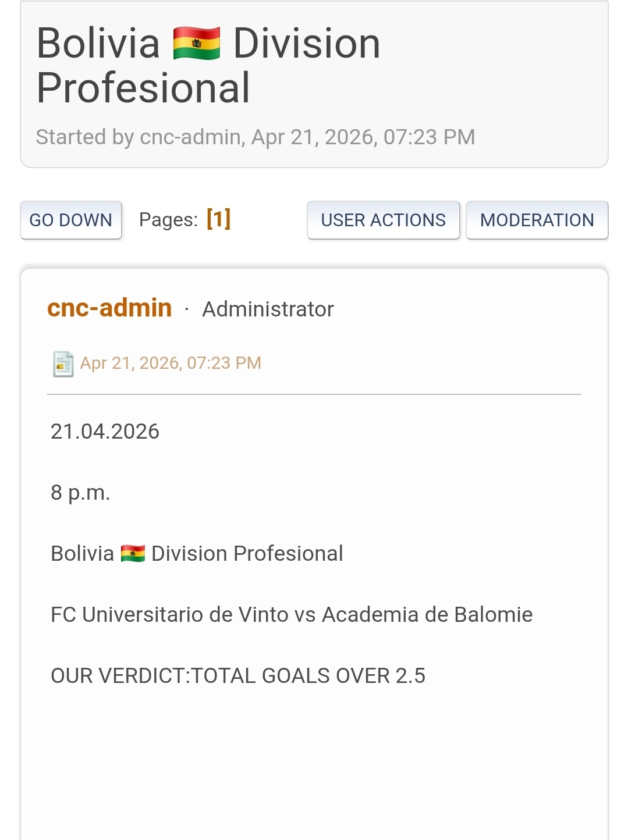
Task: Click the divider line under the post header
Action: [x=314, y=394]
